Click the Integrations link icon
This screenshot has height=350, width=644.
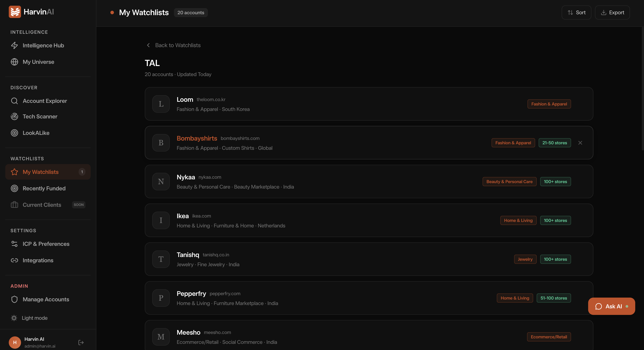click(x=14, y=260)
